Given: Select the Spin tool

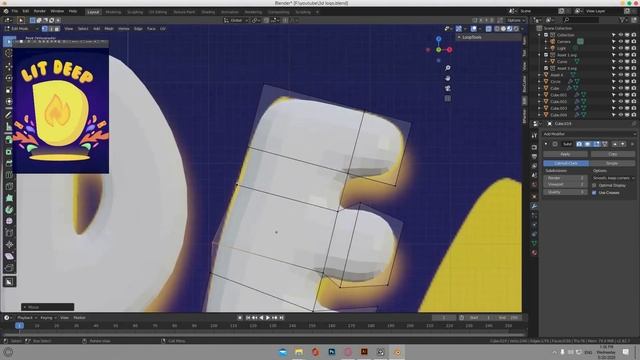Looking at the screenshot, I should point(9,210).
